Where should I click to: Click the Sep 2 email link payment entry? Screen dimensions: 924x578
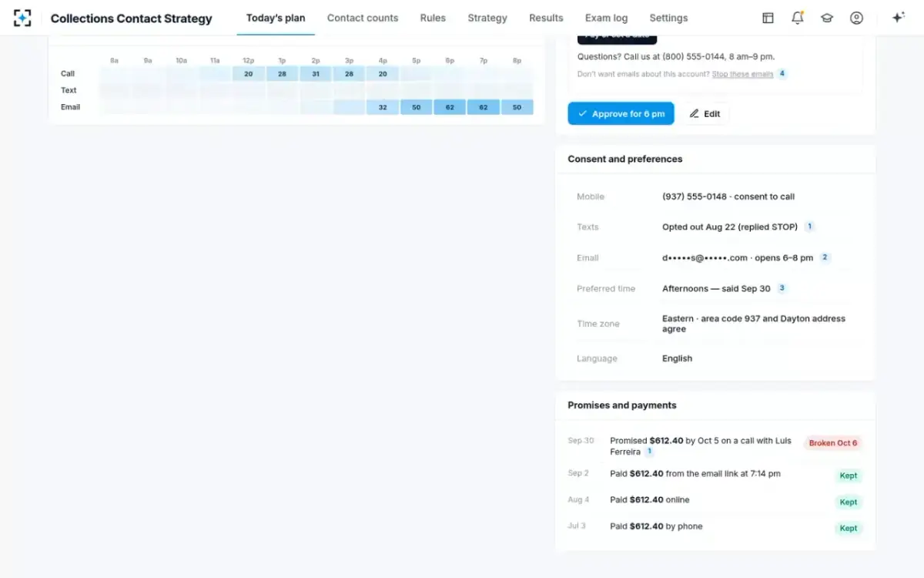click(715, 474)
